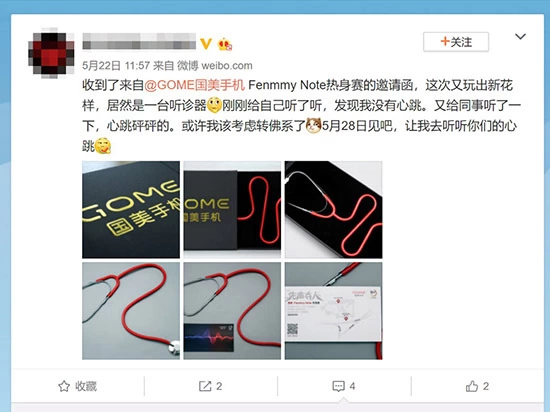Viewport: 550px width, 412px height.
Task: Click the orange V verified badge
Action: click(x=206, y=43)
